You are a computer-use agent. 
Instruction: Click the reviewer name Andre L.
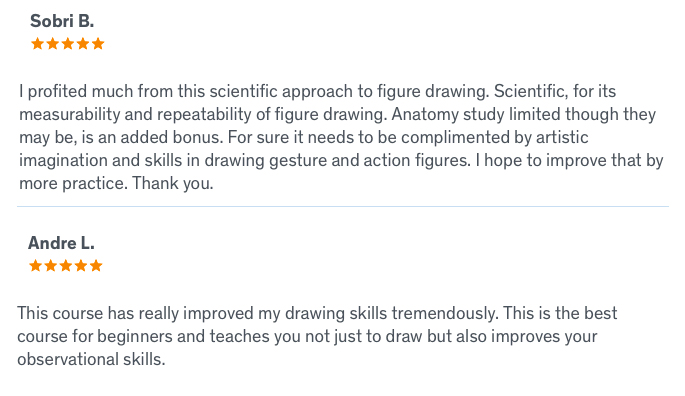[61, 243]
